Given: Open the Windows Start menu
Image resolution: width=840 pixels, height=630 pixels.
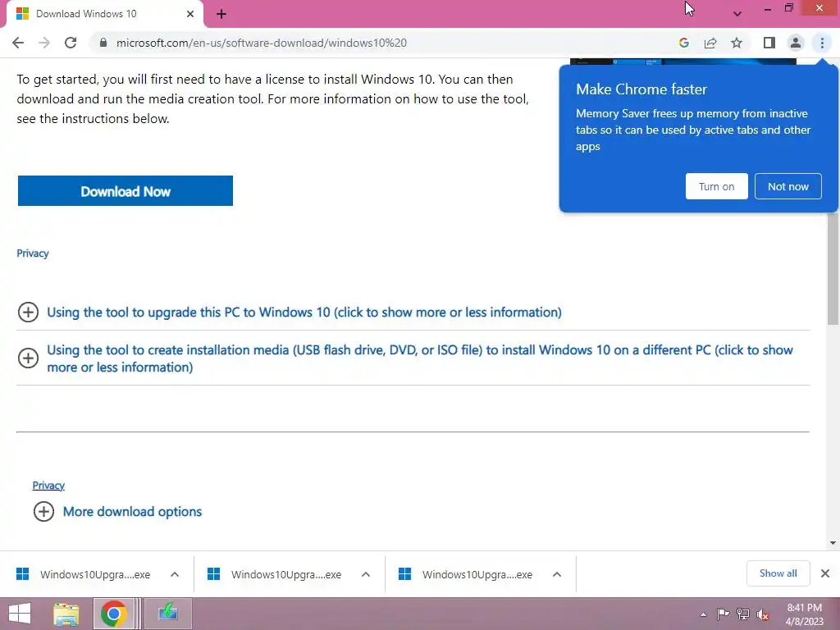Looking at the screenshot, I should coord(20,614).
